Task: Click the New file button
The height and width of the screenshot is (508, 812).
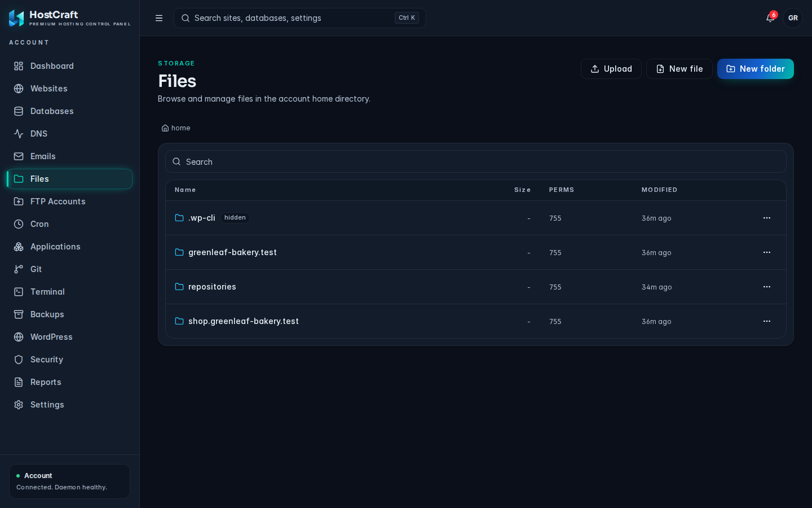Action: [679, 69]
